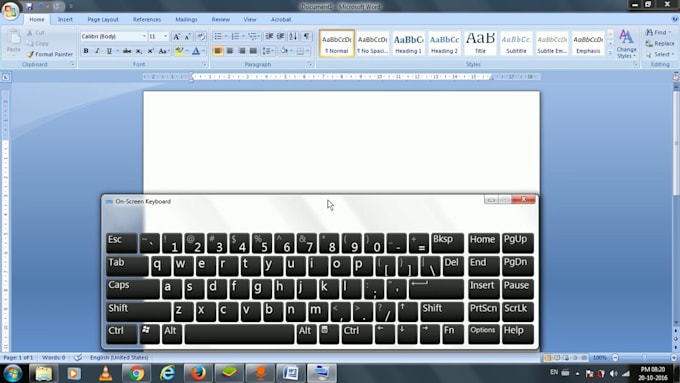Open the Change Case dropdown
680x383 pixels.
[163, 51]
